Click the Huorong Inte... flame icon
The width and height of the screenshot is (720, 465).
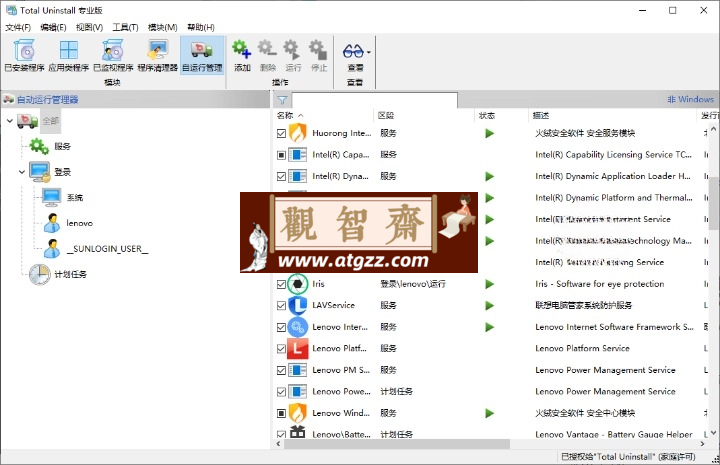coord(298,133)
